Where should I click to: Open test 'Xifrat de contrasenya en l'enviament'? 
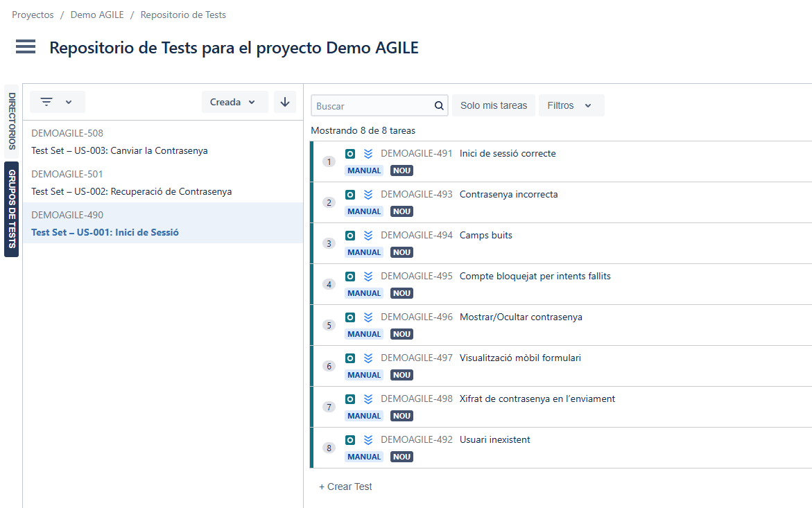tap(537, 399)
